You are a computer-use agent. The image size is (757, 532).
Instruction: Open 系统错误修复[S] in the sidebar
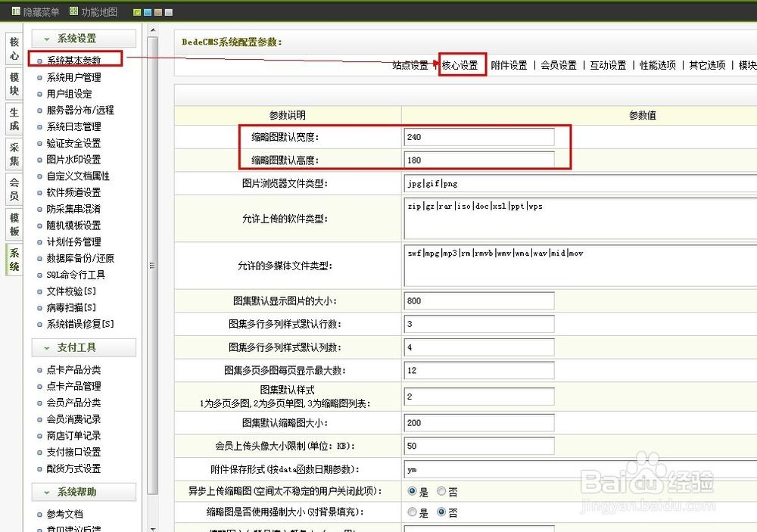(x=80, y=324)
